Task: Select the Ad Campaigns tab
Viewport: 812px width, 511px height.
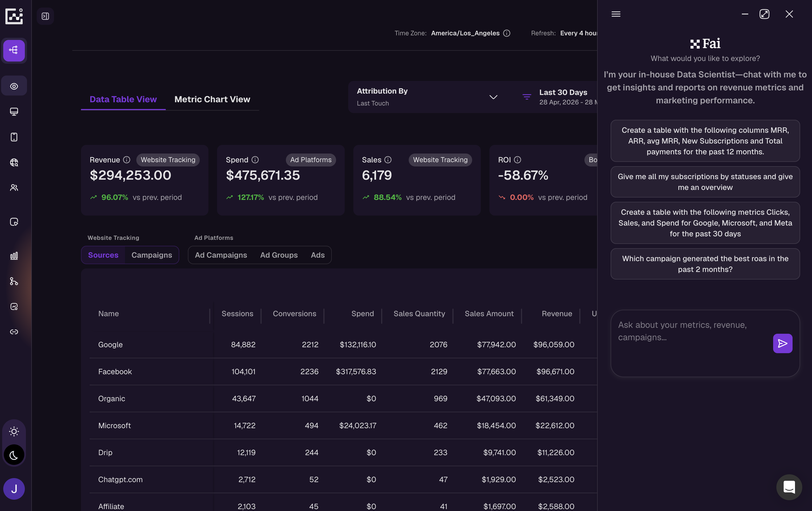Action: tap(221, 255)
